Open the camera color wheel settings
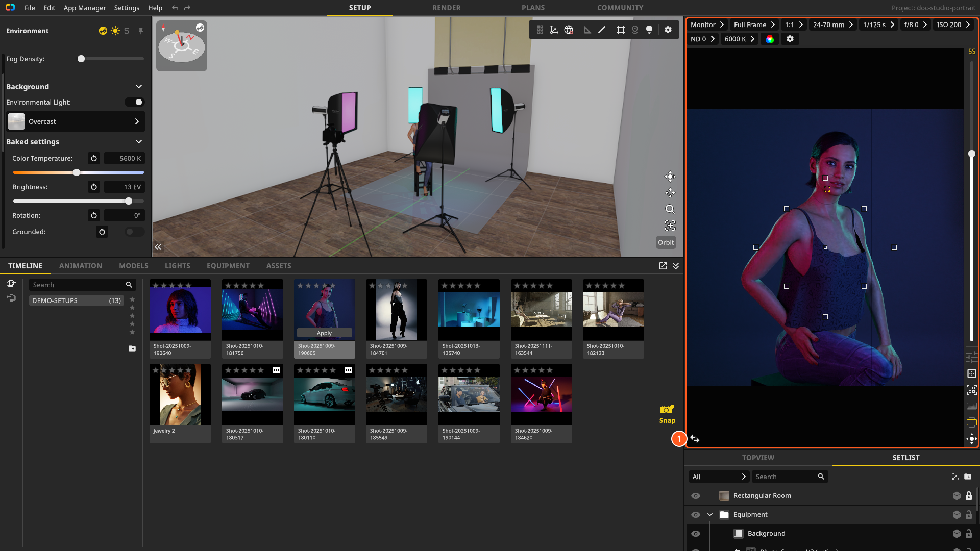The image size is (980, 551). coord(770,39)
